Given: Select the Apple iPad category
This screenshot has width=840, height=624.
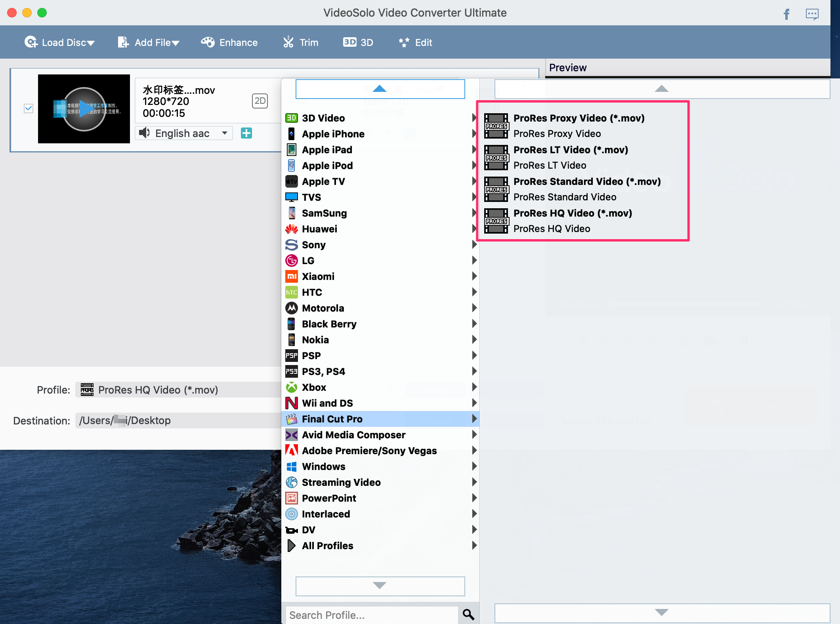Looking at the screenshot, I should click(x=380, y=150).
